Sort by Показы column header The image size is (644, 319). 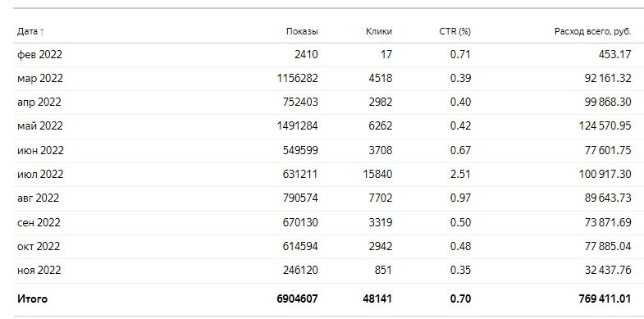click(302, 31)
